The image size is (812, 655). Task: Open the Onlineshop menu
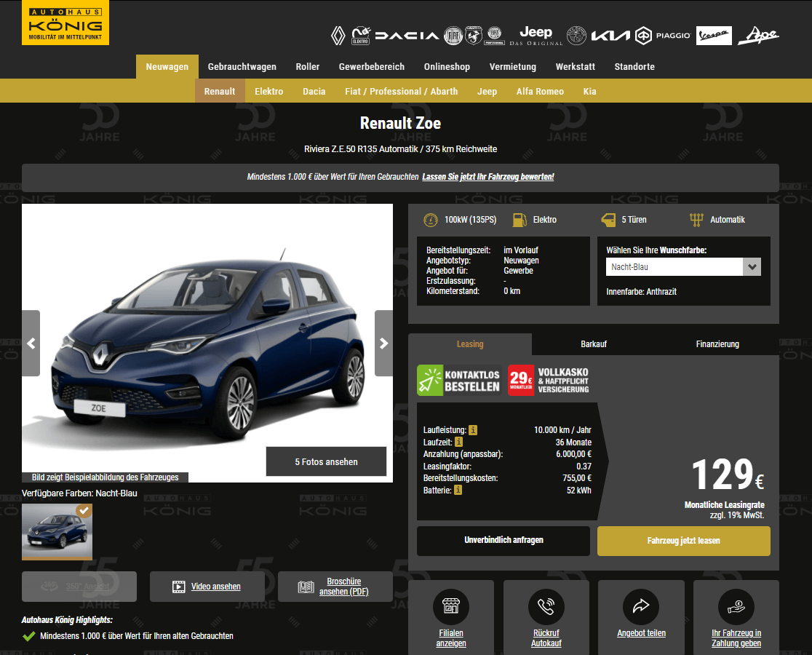pyautogui.click(x=447, y=67)
